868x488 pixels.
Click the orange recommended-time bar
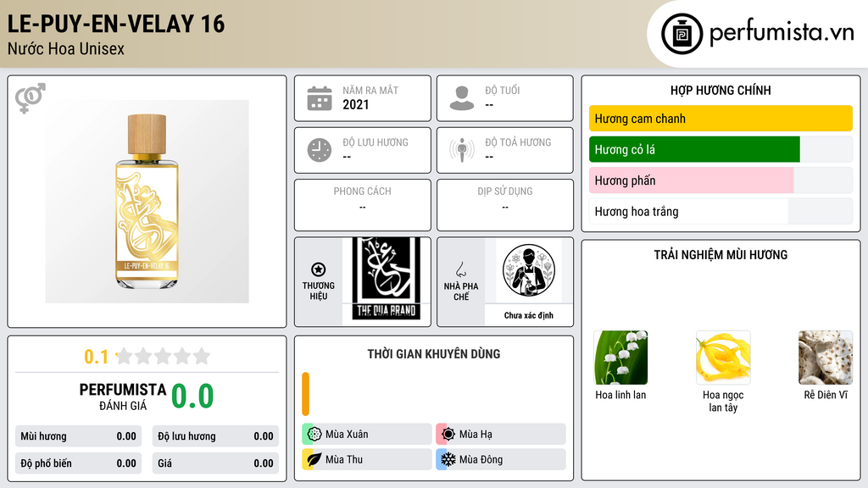(305, 394)
